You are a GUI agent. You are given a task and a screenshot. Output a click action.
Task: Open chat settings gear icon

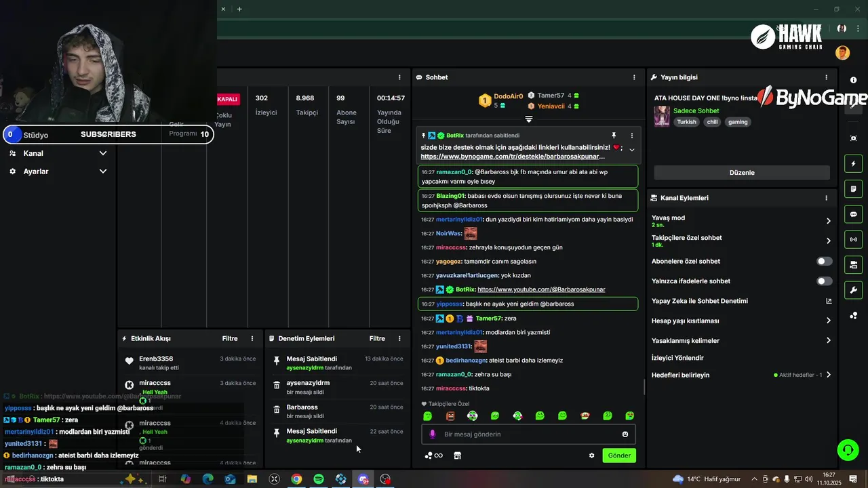coord(591,455)
